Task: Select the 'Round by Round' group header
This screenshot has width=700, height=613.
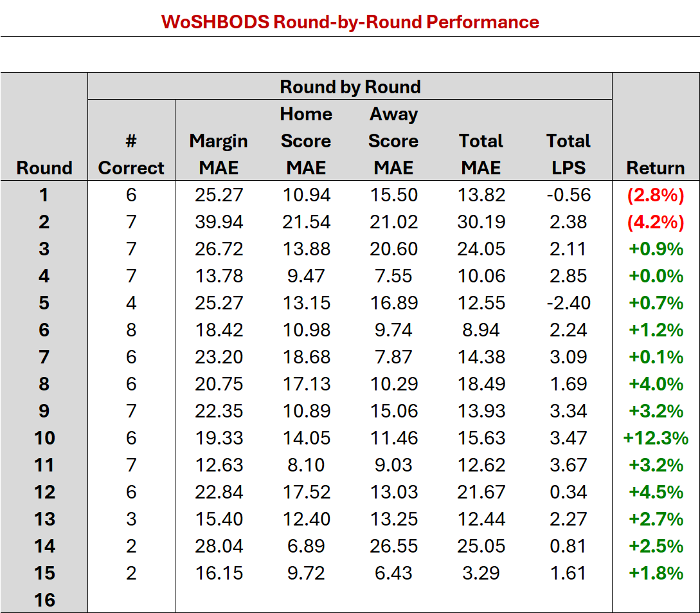Action: pos(350,87)
